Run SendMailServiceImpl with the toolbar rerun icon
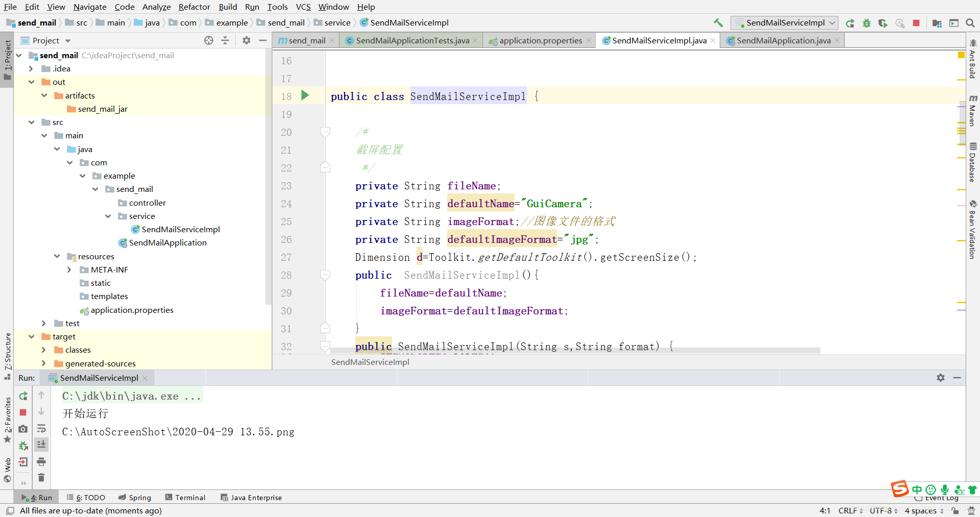Viewport: 980px width, 517px height. pyautogui.click(x=850, y=23)
